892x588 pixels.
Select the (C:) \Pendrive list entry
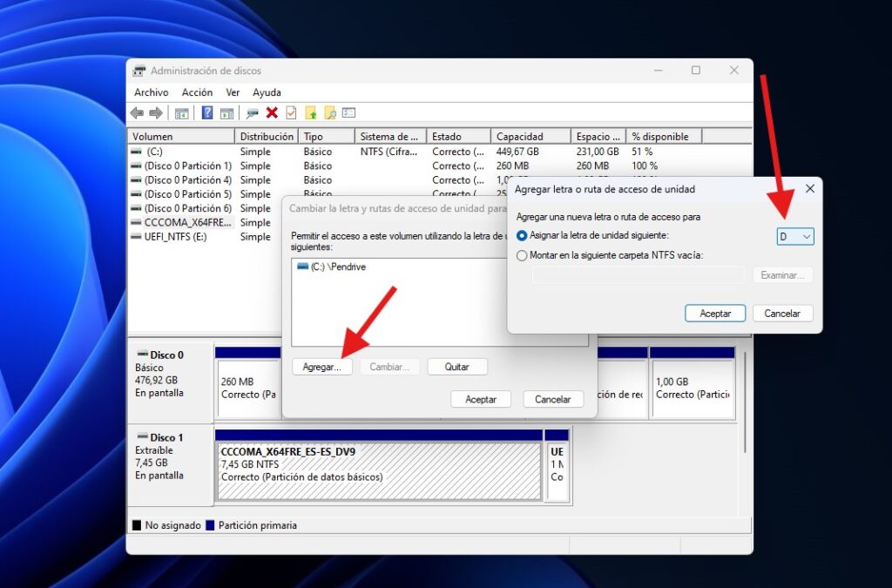coord(332,267)
